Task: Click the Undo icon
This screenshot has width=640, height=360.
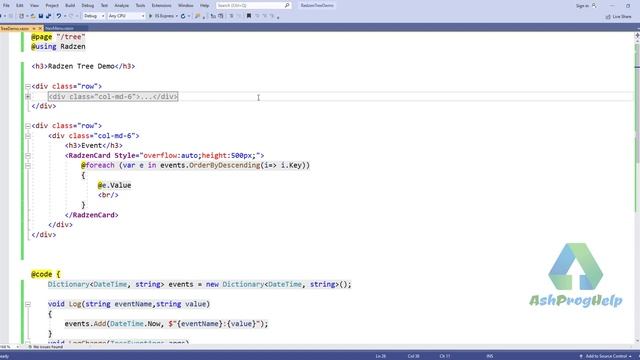Action: coord(59,16)
